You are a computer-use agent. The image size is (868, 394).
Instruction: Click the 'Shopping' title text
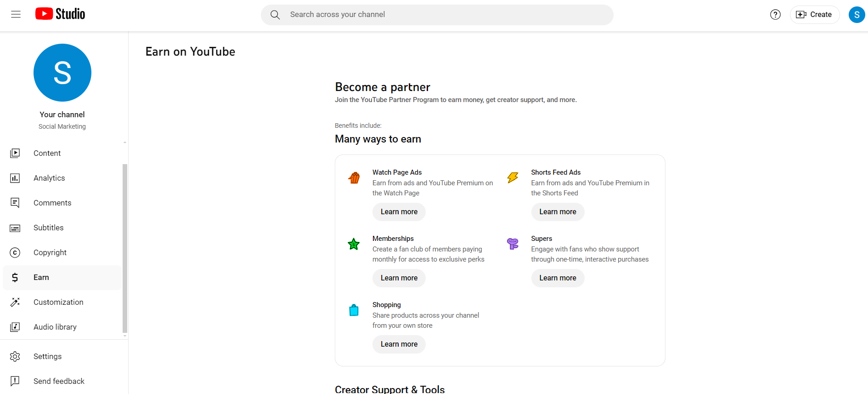tap(387, 305)
